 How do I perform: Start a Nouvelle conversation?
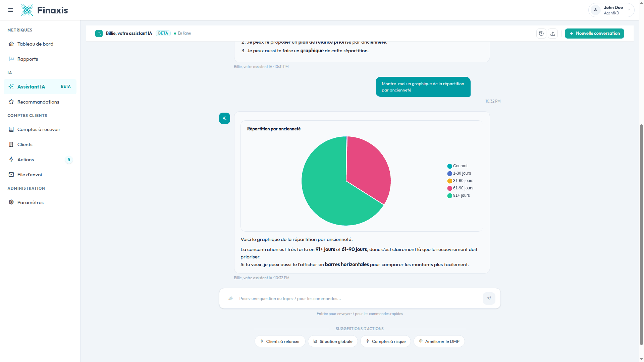tap(594, 34)
